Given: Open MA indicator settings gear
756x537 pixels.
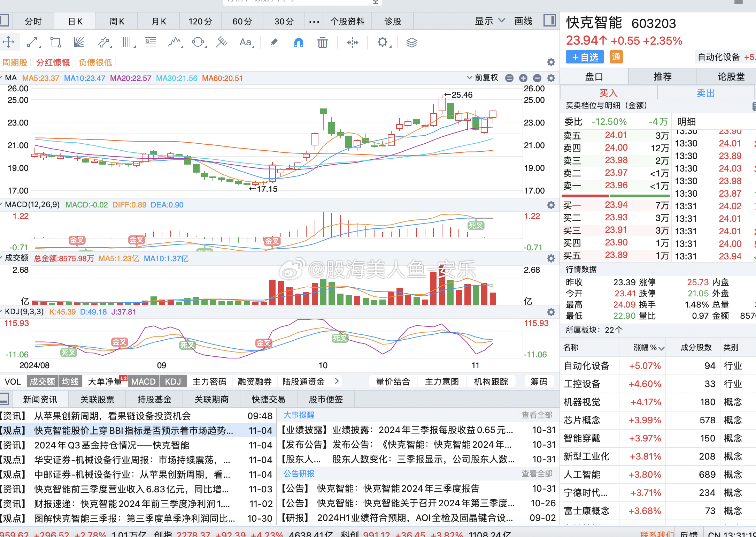Looking at the screenshot, I should (551, 78).
